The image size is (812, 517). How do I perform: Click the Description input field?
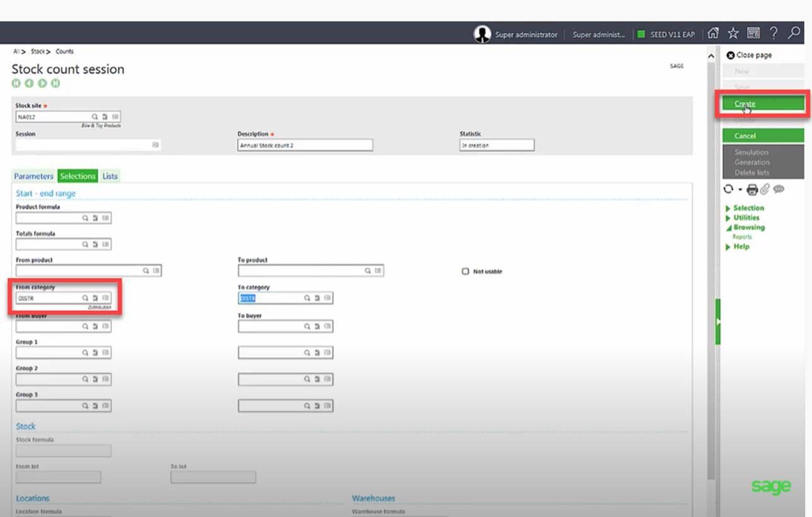(304, 144)
